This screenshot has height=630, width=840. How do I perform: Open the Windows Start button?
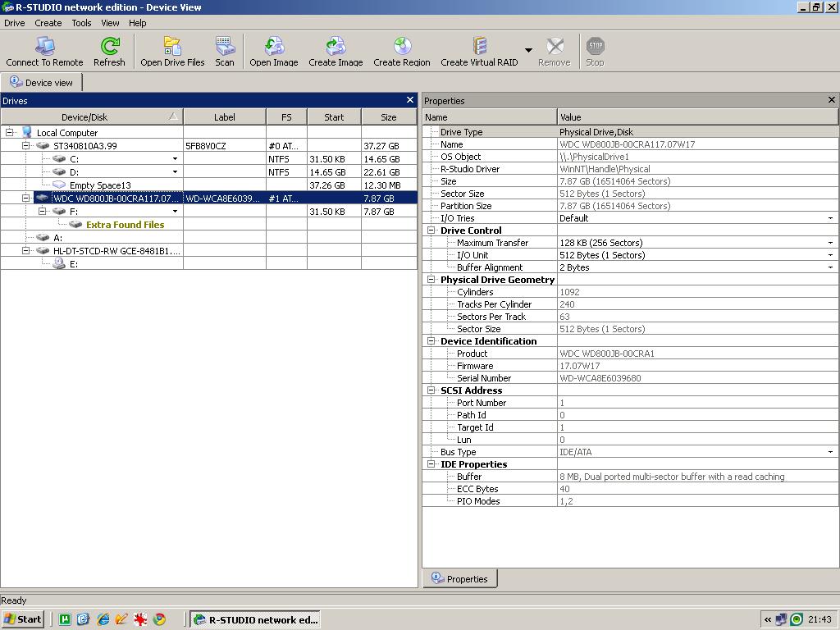[x=22, y=619]
